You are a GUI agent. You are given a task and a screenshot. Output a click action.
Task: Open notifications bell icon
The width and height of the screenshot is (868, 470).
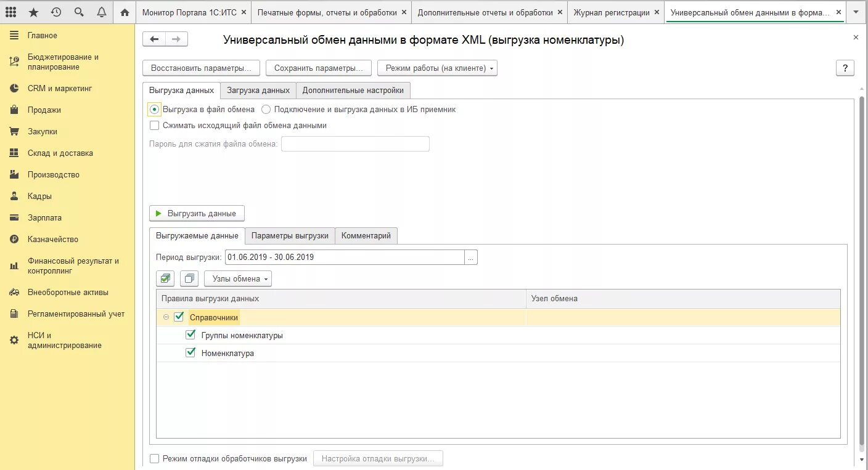point(101,12)
